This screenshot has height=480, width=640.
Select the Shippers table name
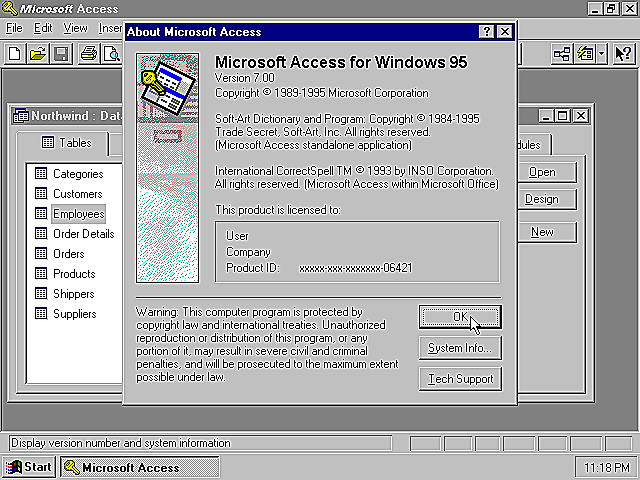(x=73, y=294)
